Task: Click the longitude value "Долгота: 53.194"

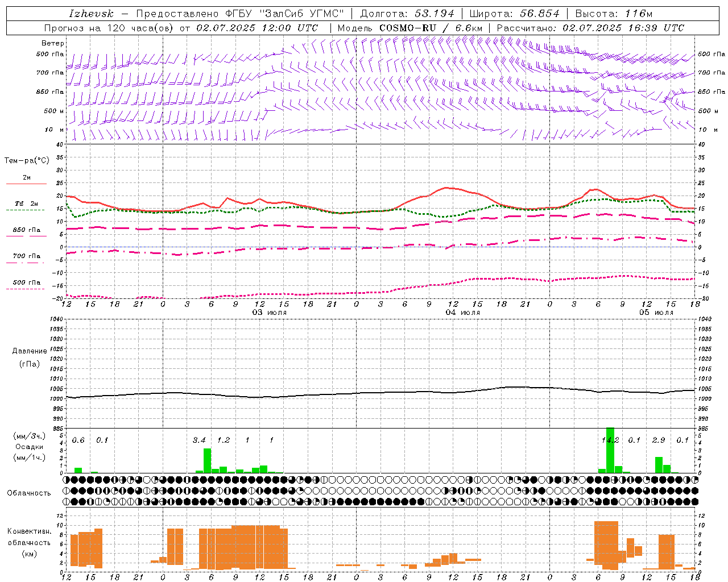Action: coord(407,14)
